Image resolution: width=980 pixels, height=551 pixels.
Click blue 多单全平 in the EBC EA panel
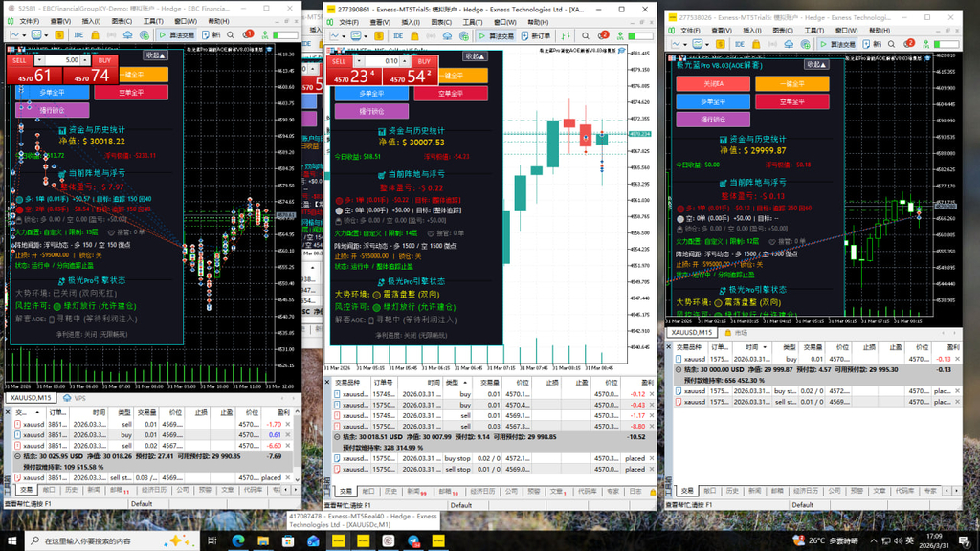[52, 93]
